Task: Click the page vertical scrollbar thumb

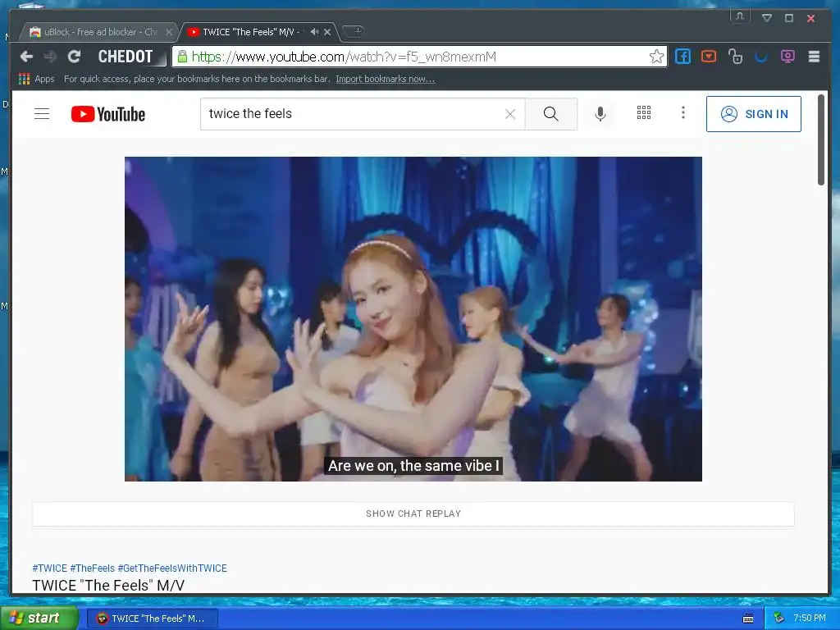Action: tap(820, 140)
